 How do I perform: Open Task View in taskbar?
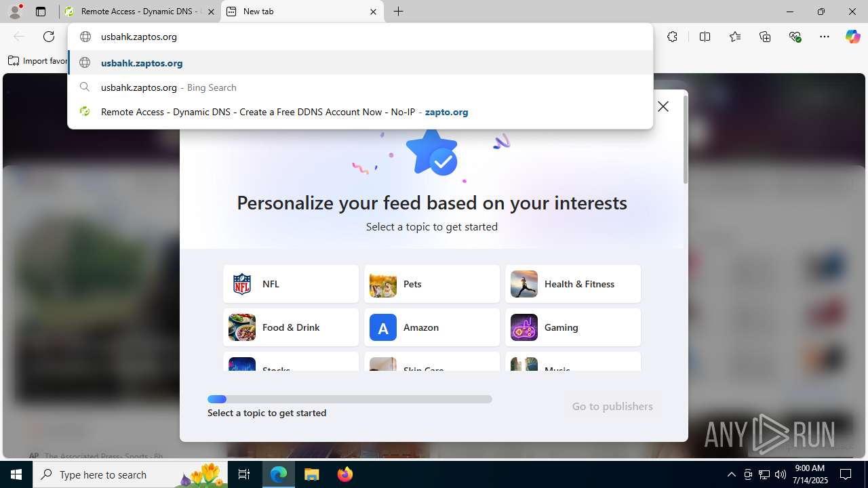click(x=244, y=474)
